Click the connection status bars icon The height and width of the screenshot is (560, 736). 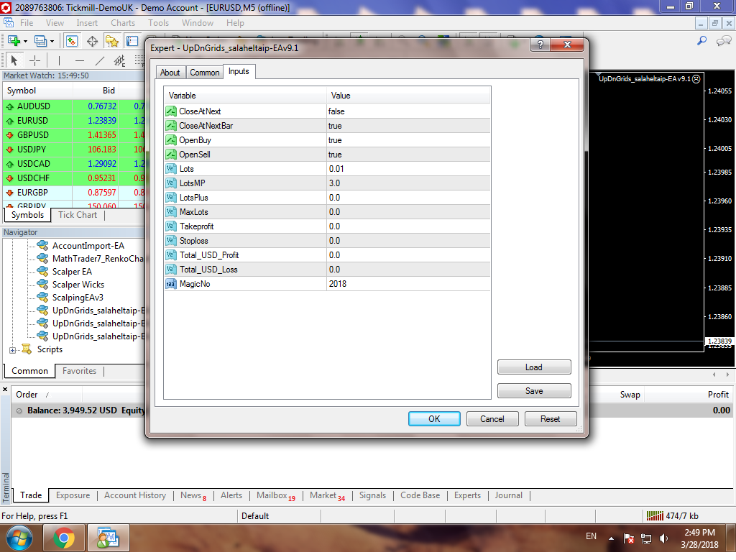(655, 516)
